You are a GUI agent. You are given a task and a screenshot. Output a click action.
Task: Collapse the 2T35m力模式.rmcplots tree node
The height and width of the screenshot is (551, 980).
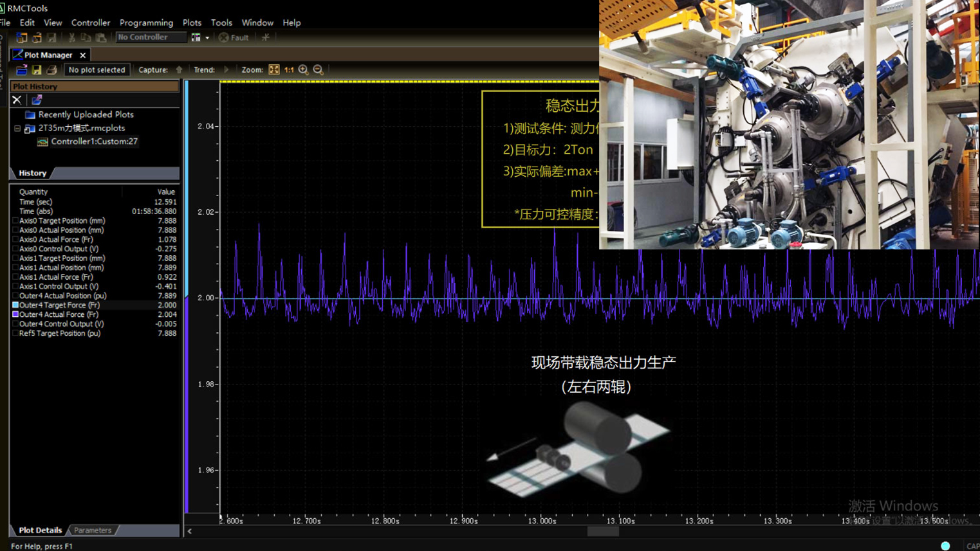coord(18,128)
